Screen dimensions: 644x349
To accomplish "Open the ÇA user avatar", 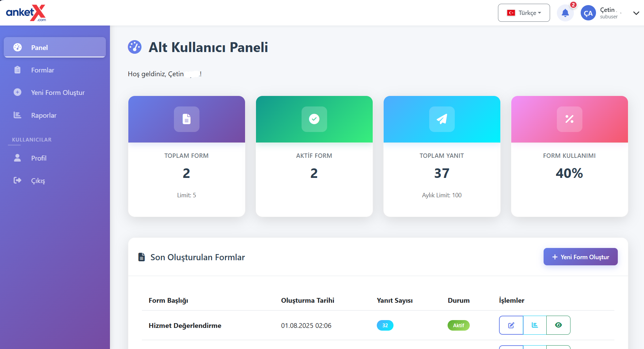I will tap(588, 13).
